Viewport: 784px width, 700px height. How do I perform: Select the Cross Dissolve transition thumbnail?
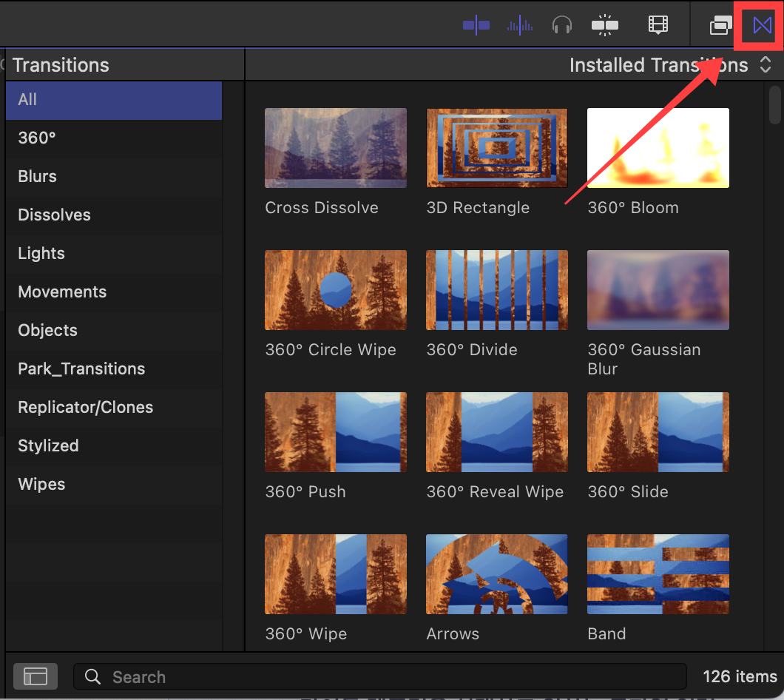tap(336, 148)
